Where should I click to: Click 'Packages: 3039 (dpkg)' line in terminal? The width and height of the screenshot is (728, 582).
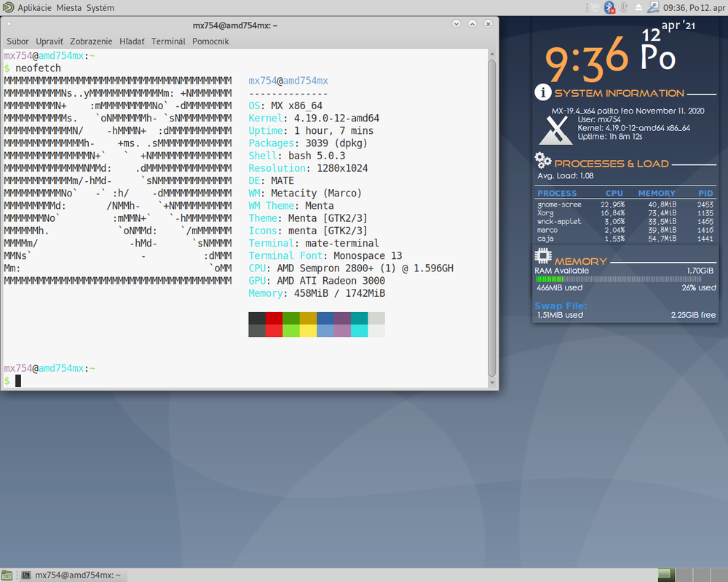308,143
